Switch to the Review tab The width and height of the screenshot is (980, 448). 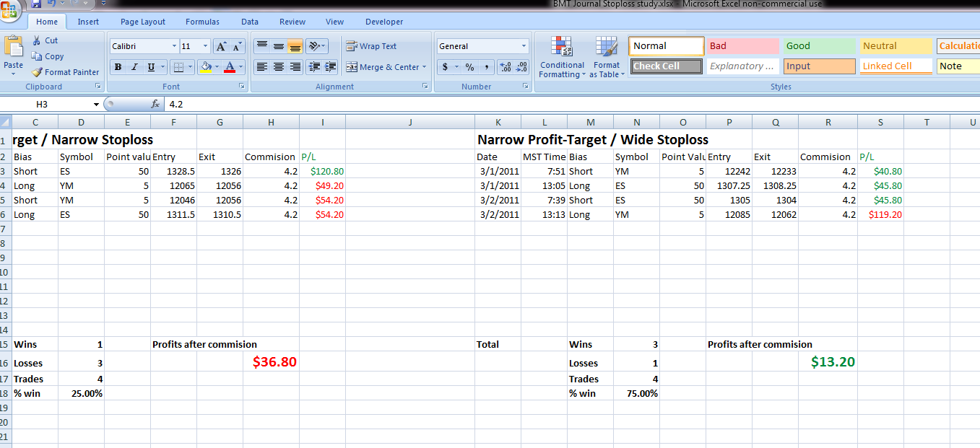(292, 22)
